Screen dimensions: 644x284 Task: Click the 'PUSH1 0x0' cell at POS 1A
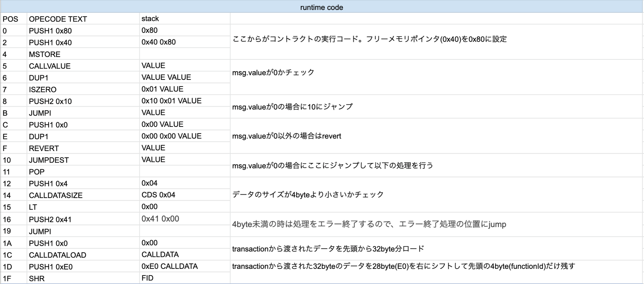[x=83, y=243]
